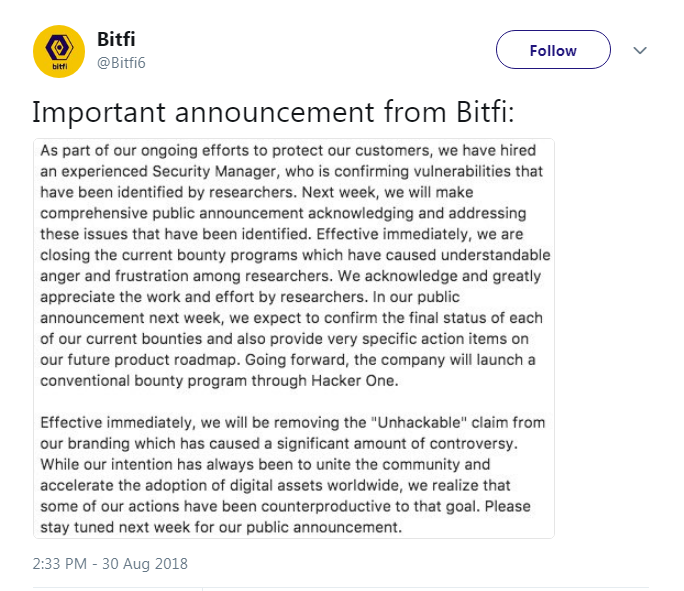This screenshot has height=591, width=684.
Task: Click the "Important announcement from Bitfi:" tweet text
Action: tap(273, 112)
